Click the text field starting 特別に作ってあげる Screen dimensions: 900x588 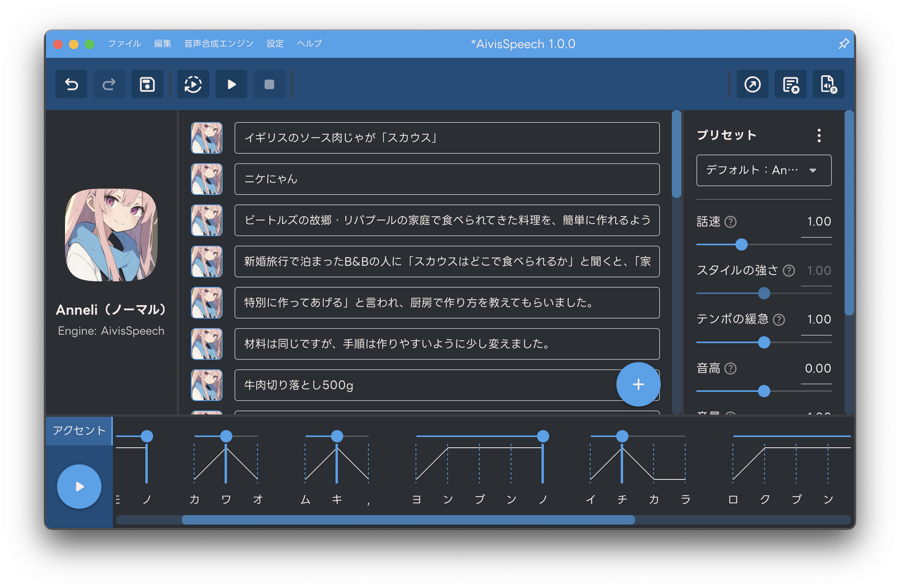pos(447,303)
